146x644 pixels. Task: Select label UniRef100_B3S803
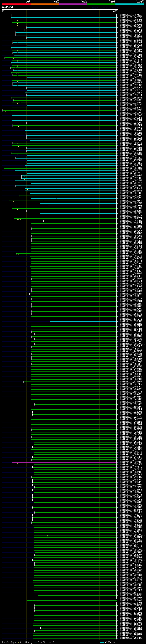[x=131, y=613]
